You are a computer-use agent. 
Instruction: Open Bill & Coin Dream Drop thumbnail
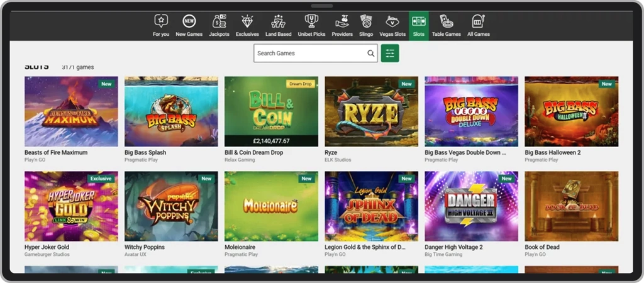pyautogui.click(x=271, y=111)
